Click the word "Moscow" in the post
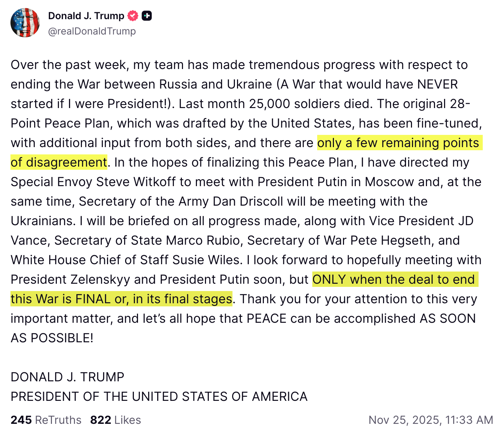This screenshot has width=504, height=435. pyautogui.click(x=389, y=182)
